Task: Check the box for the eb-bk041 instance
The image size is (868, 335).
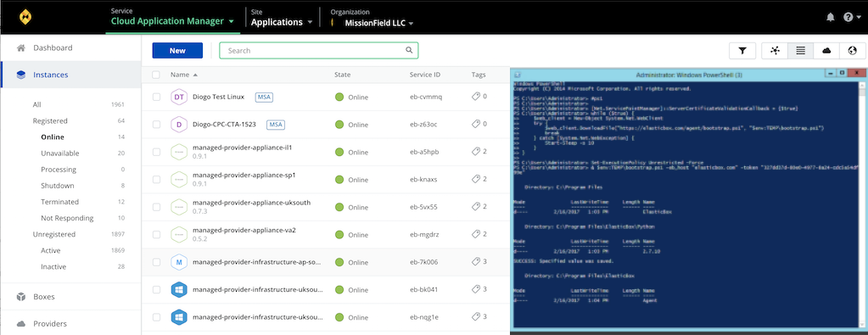Action: (156, 289)
